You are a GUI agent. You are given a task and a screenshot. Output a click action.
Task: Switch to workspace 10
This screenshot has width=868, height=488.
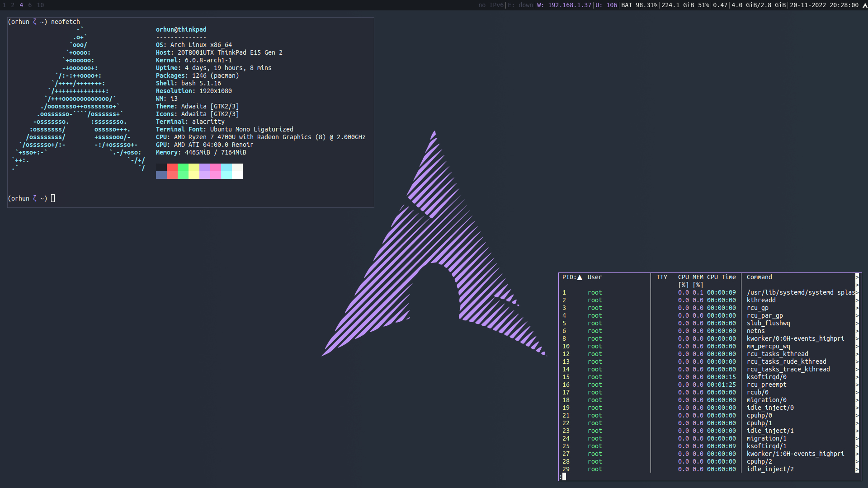pyautogui.click(x=41, y=5)
